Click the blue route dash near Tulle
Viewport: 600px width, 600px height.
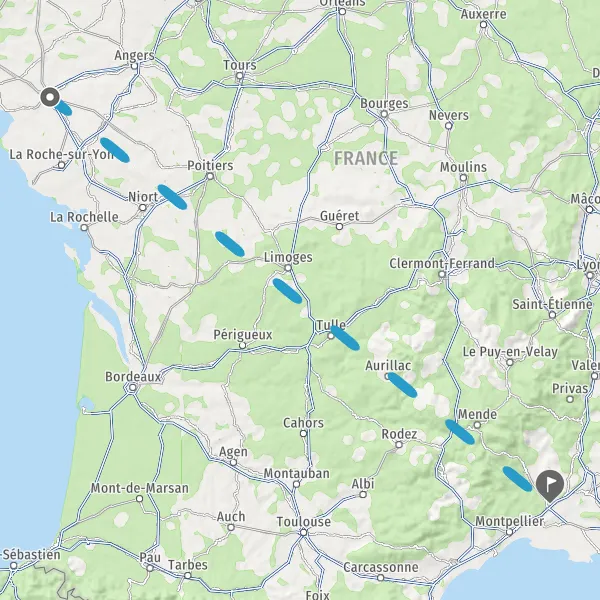pyautogui.click(x=345, y=338)
